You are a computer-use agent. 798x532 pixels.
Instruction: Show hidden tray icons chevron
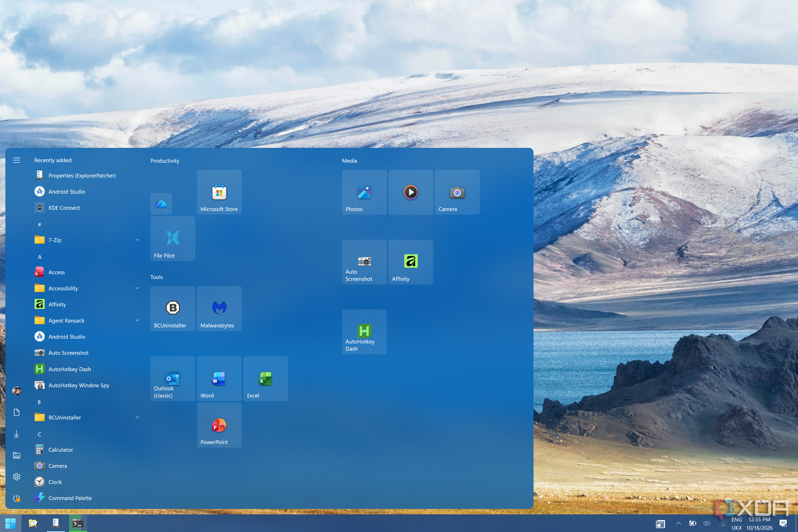coord(679,523)
